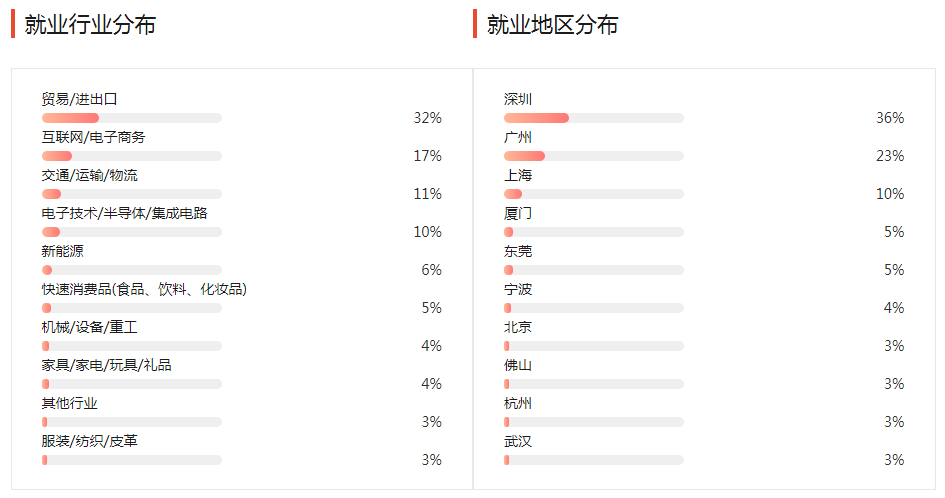Click the 东莞 progress bar
The image size is (945, 498).
593,270
